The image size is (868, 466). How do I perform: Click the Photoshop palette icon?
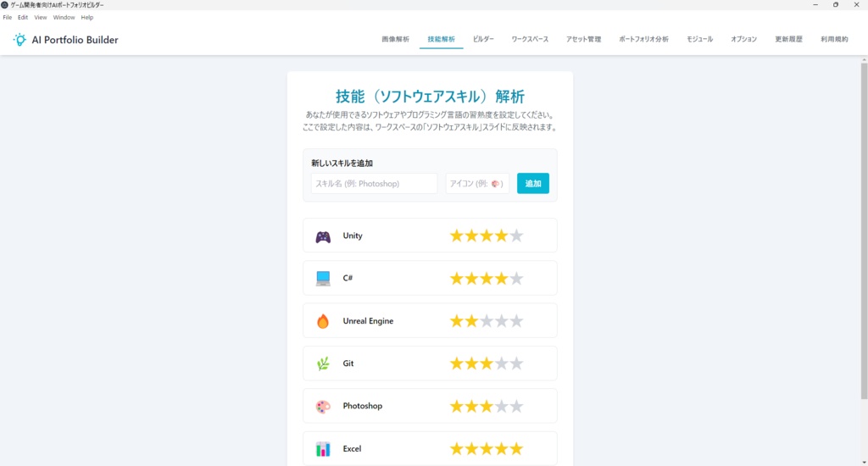tap(323, 407)
